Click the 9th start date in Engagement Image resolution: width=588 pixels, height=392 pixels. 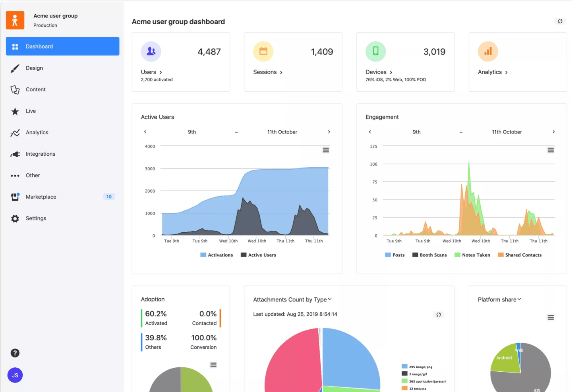416,132
